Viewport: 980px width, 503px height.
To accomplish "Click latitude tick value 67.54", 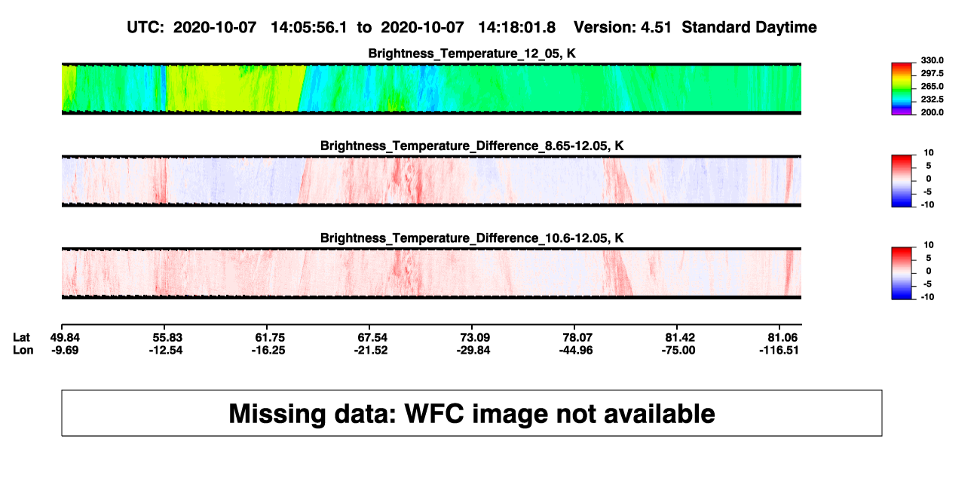I will click(372, 338).
